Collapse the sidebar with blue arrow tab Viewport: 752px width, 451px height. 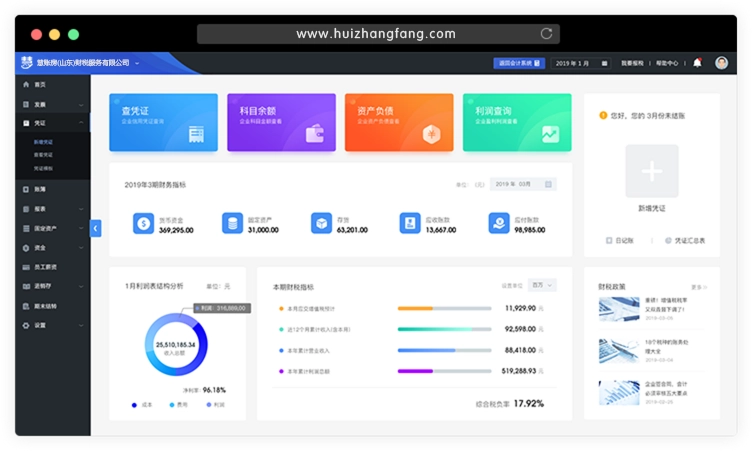pyautogui.click(x=95, y=228)
